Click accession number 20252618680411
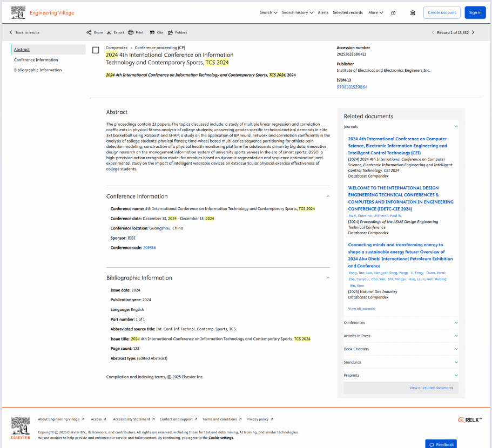492x448 pixels. (x=351, y=54)
